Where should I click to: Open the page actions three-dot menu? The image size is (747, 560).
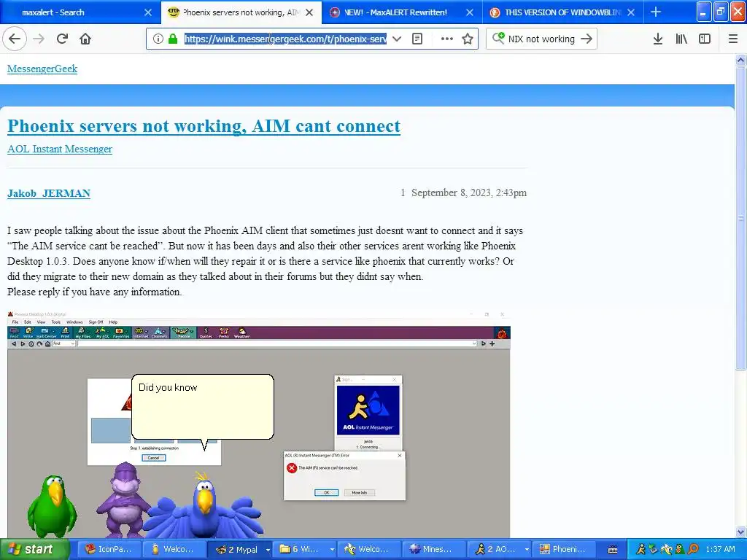click(x=447, y=39)
